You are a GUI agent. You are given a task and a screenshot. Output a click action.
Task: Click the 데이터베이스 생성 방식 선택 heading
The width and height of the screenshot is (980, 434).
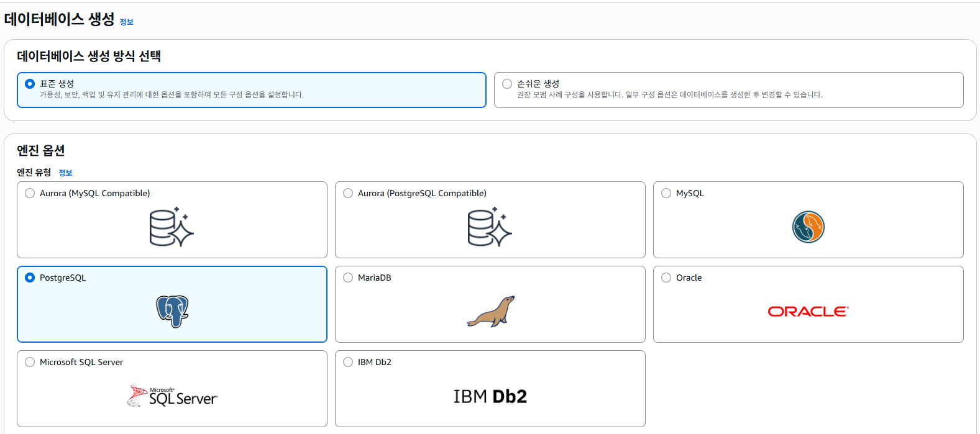tap(89, 56)
